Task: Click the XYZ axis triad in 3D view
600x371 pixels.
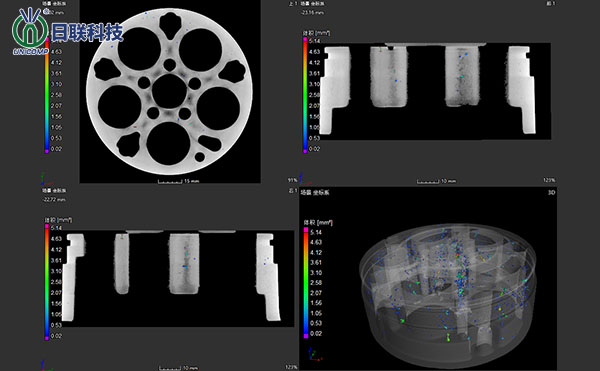Action: click(x=315, y=354)
